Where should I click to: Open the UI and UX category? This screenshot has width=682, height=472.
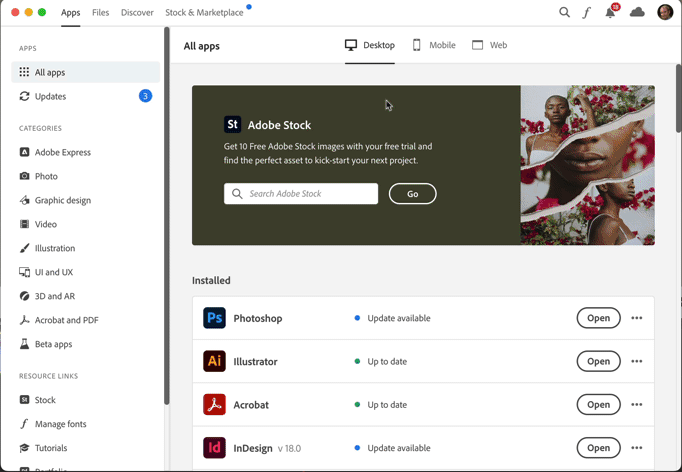(46, 272)
